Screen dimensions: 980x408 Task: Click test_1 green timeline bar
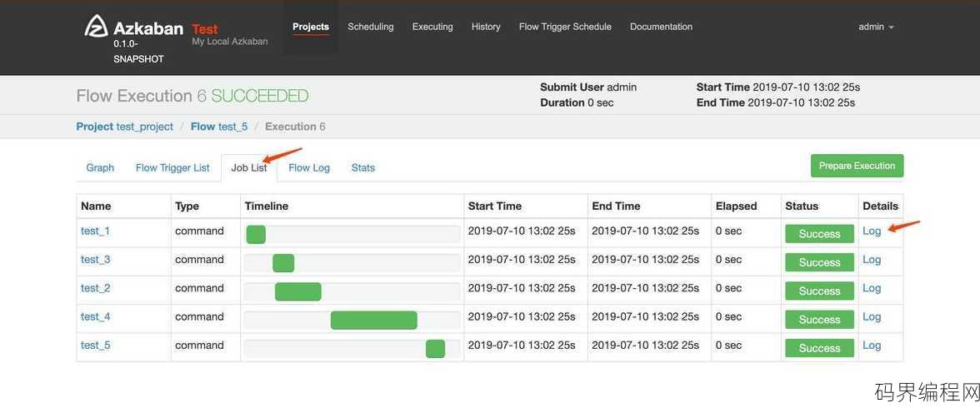coord(256,234)
